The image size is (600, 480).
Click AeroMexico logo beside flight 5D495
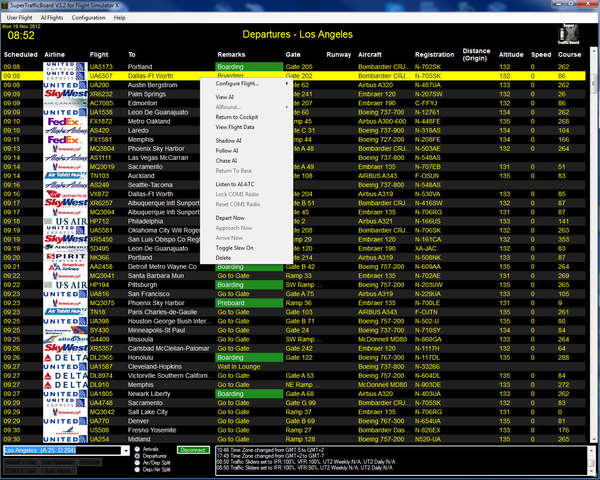pos(65,248)
